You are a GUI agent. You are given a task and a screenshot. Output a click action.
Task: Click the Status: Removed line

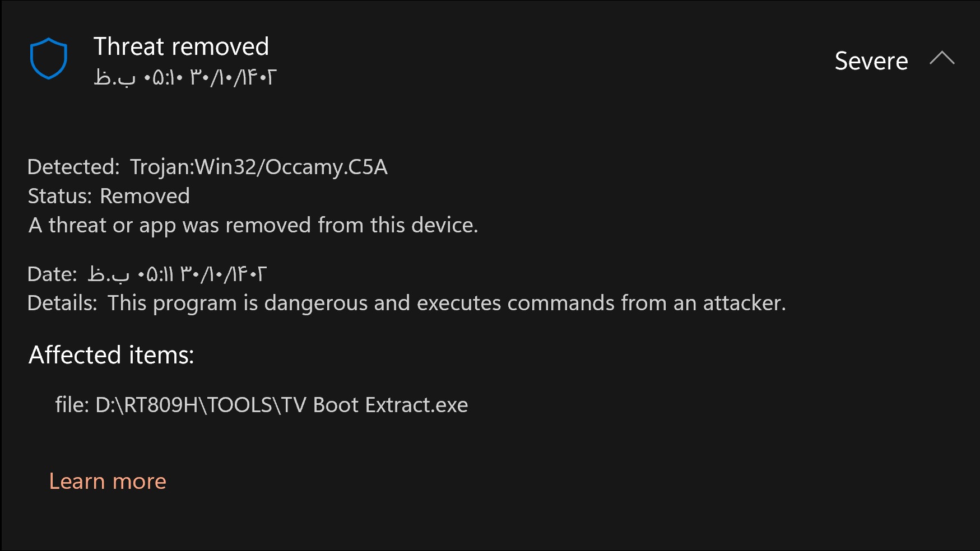point(109,196)
